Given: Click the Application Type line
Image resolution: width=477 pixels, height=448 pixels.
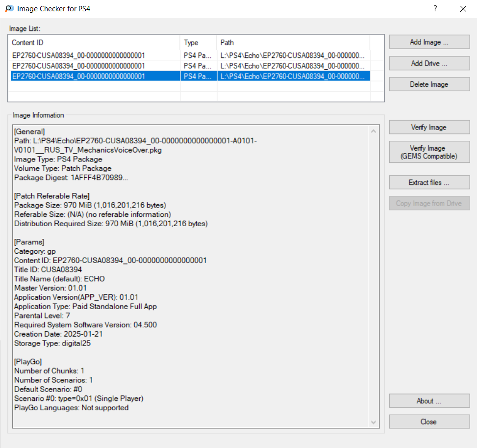Looking at the screenshot, I should click(x=85, y=306).
